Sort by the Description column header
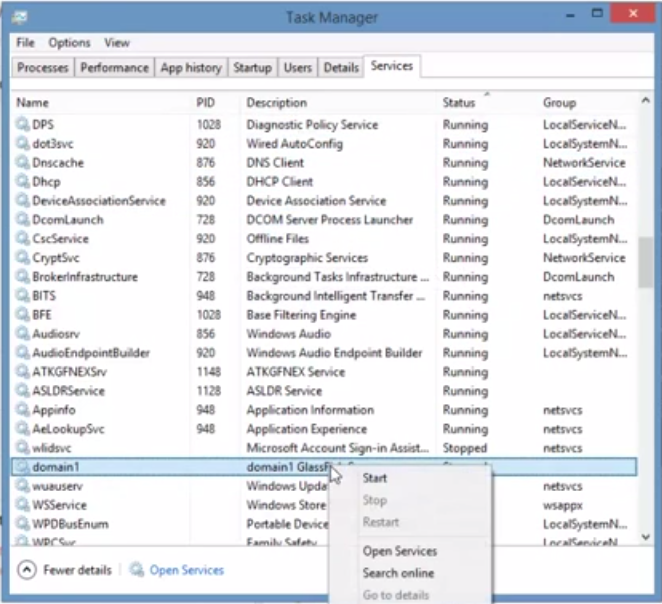This screenshot has height=604, width=662. (x=277, y=103)
